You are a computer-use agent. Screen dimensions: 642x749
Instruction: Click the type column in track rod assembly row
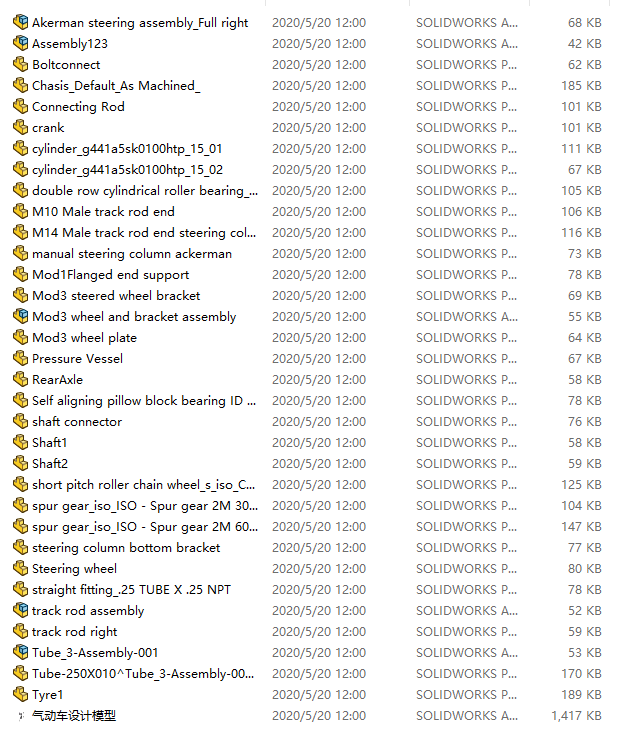click(x=467, y=610)
